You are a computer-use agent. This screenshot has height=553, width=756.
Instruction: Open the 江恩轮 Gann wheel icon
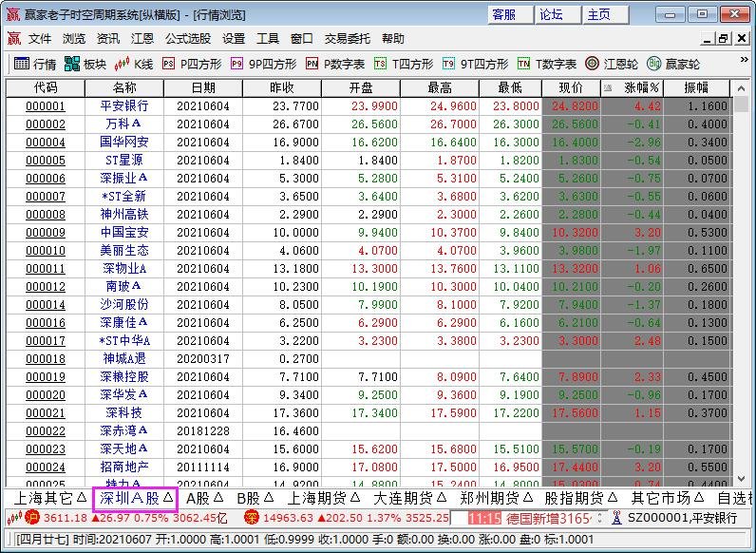click(592, 64)
